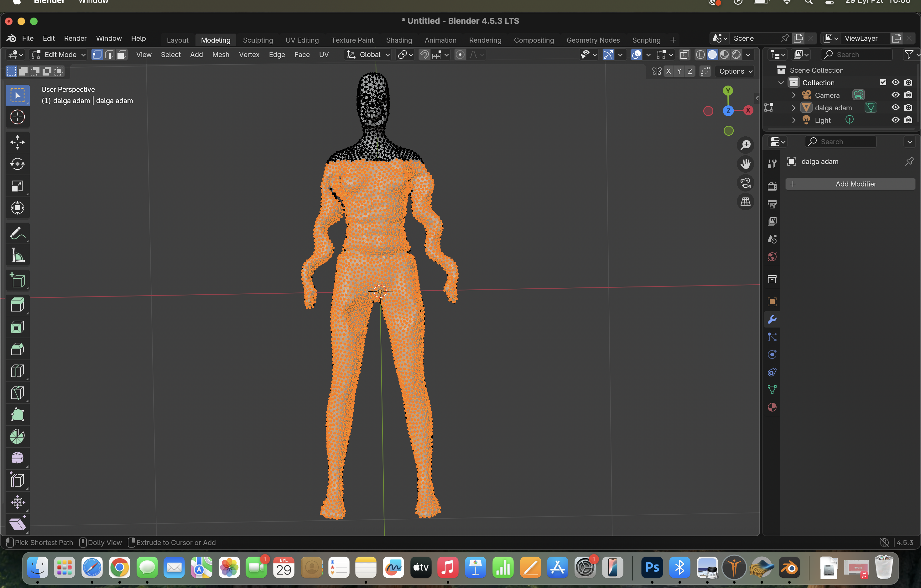The width and height of the screenshot is (921, 588).
Task: Activate the Measure tool
Action: [x=17, y=255]
